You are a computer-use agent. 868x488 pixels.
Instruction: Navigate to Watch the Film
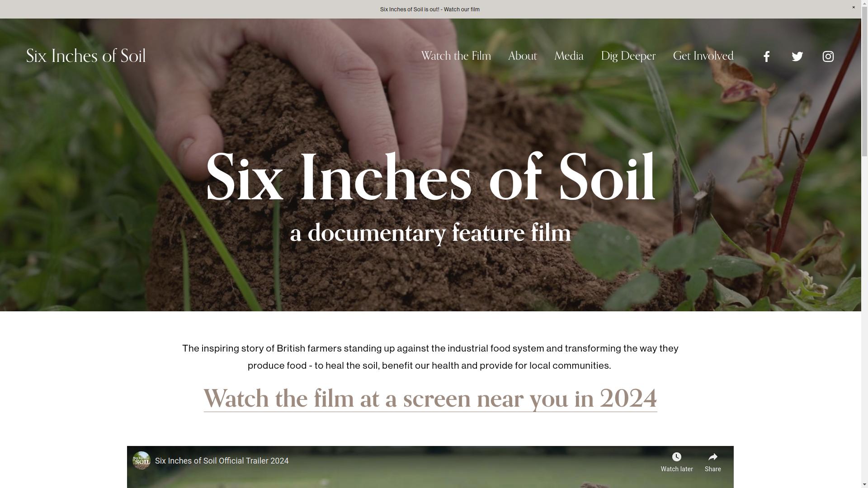click(456, 56)
